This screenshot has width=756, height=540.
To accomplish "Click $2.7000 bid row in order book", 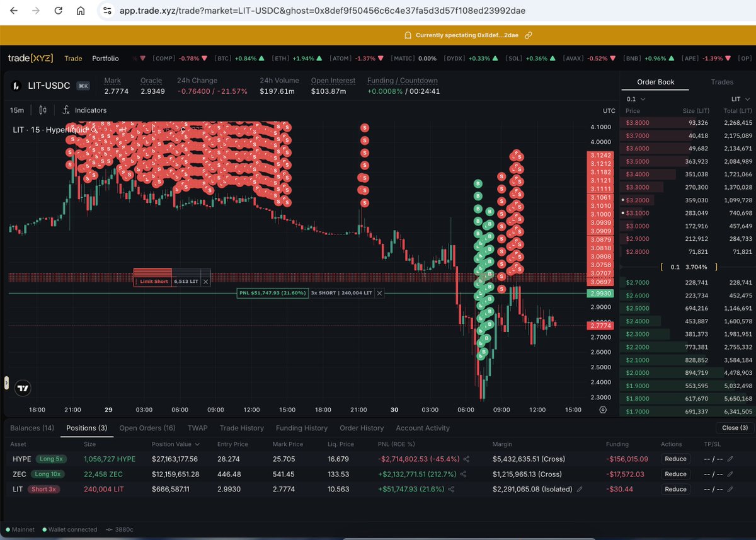I will pos(688,282).
